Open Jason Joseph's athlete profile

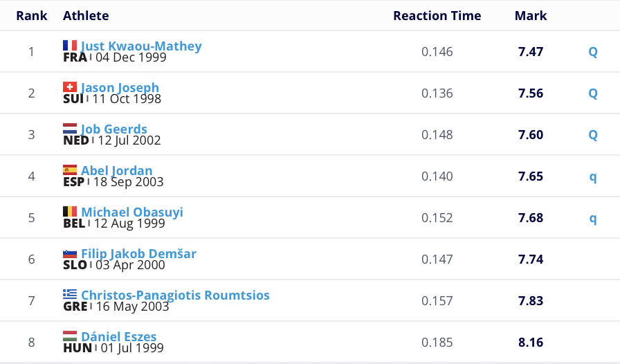pyautogui.click(x=120, y=88)
